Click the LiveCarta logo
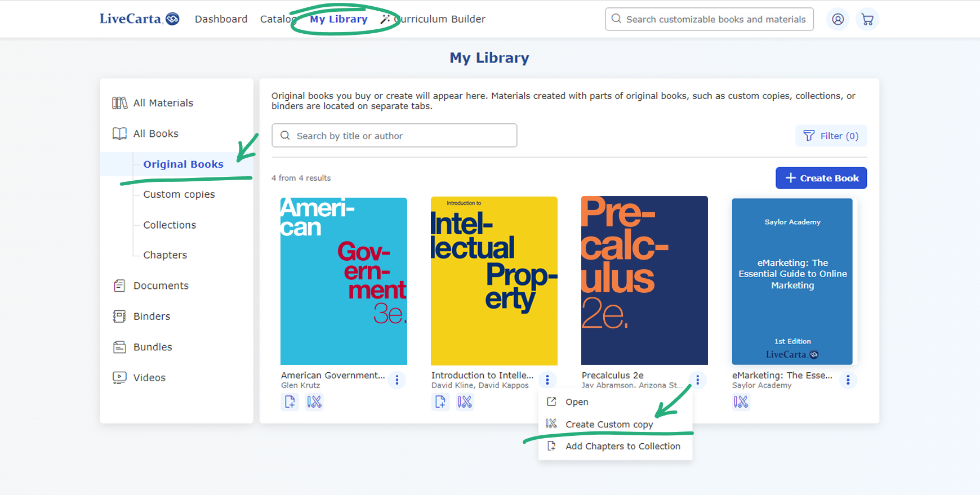980x495 pixels. (x=139, y=19)
